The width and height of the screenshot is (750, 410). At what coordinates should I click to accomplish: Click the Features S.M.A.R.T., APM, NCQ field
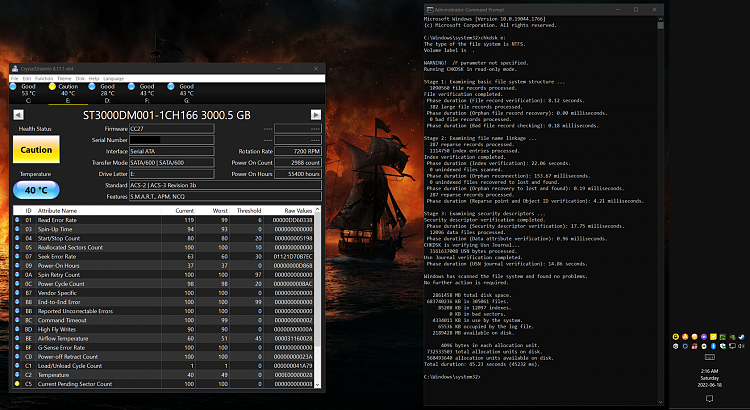pos(225,197)
